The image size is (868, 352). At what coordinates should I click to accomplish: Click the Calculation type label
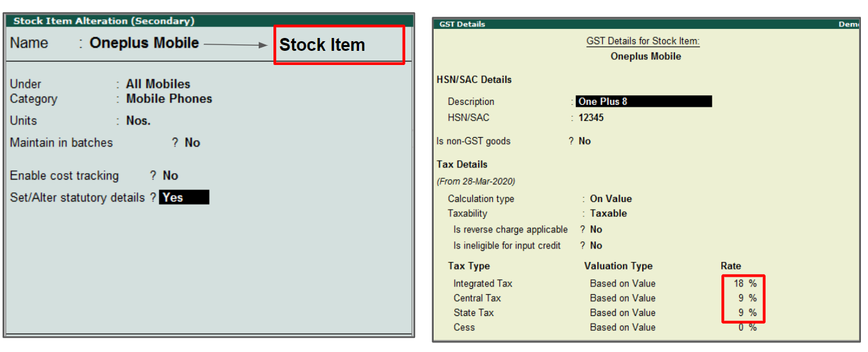(481, 199)
